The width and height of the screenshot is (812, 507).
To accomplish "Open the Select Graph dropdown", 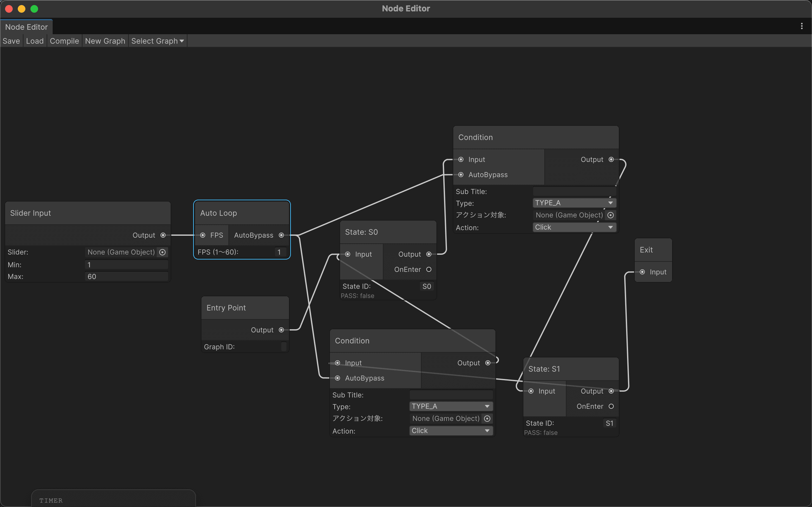I will (158, 41).
